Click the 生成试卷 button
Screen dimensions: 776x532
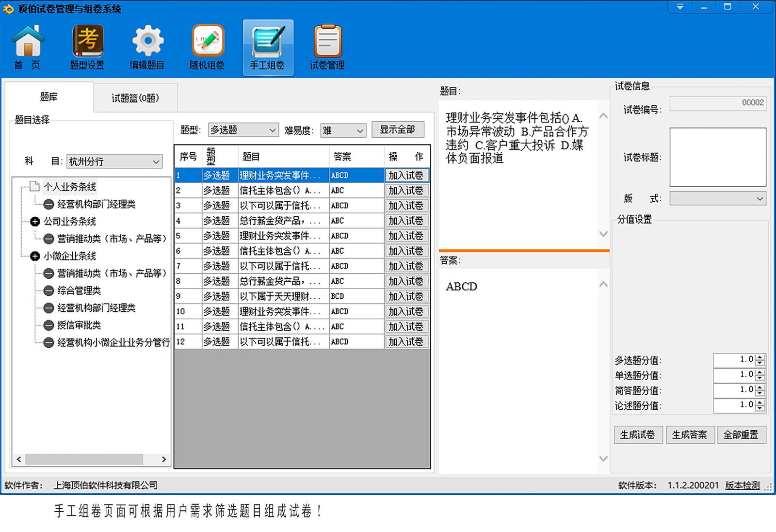637,435
